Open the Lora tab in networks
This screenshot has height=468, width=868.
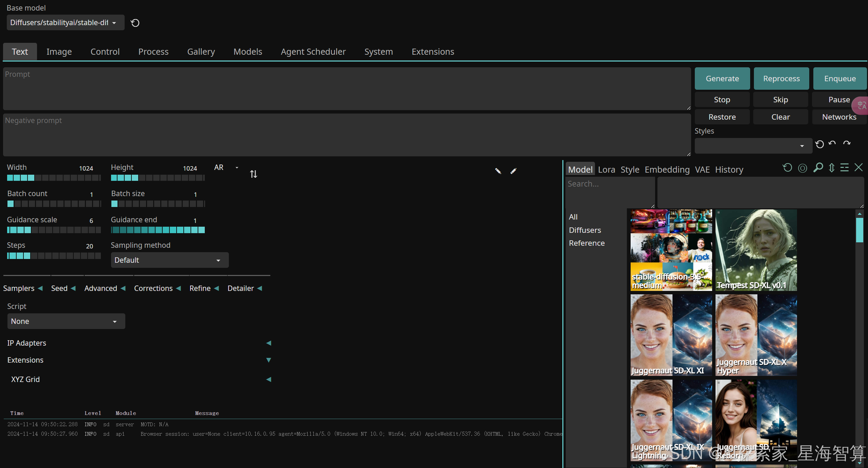606,169
